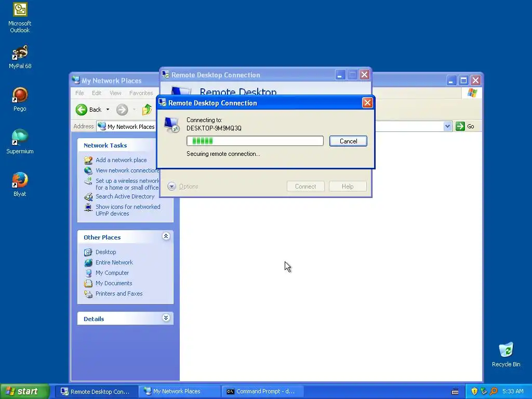Click the Help button in Remote Desktop
The width and height of the screenshot is (532, 399).
348,187
